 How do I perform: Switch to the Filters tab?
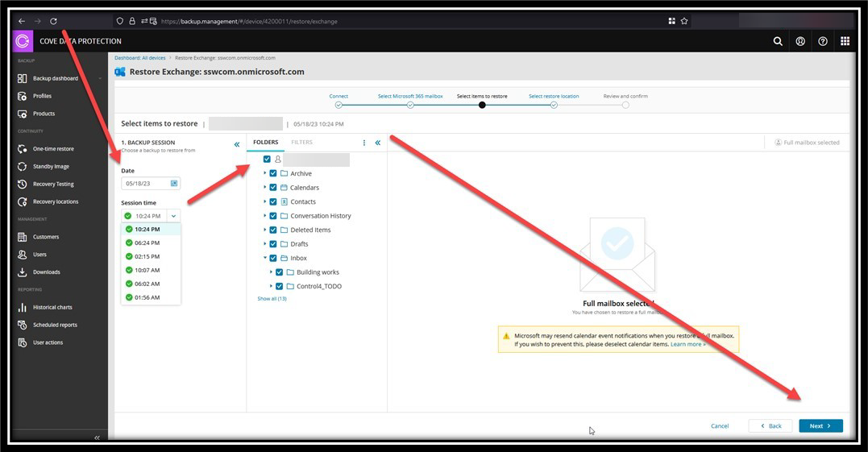[301, 143]
